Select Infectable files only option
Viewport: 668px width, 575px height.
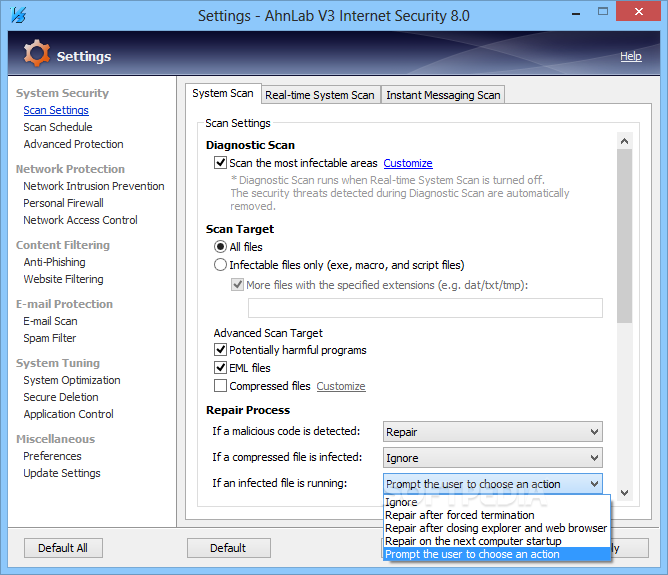point(220,265)
